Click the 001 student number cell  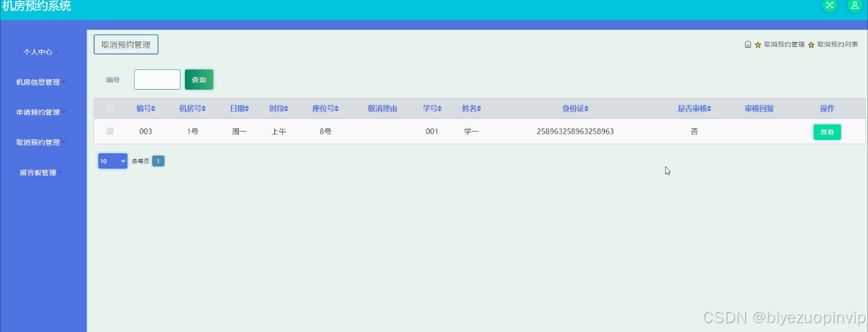point(432,132)
